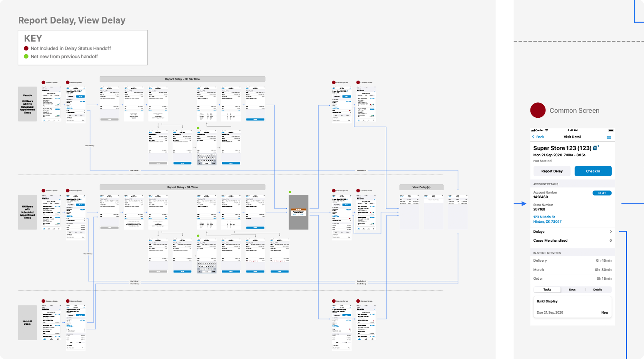Click the Visit Detail header title

[x=572, y=137]
